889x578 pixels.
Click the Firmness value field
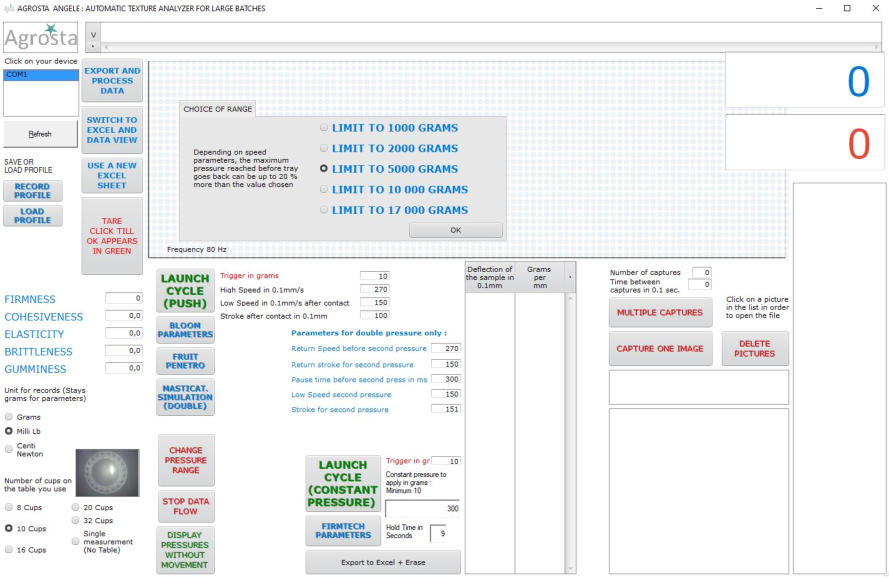click(124, 298)
